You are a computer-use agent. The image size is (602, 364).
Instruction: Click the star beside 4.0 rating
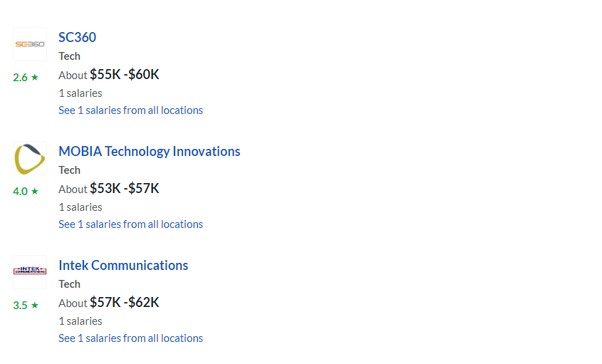35,191
